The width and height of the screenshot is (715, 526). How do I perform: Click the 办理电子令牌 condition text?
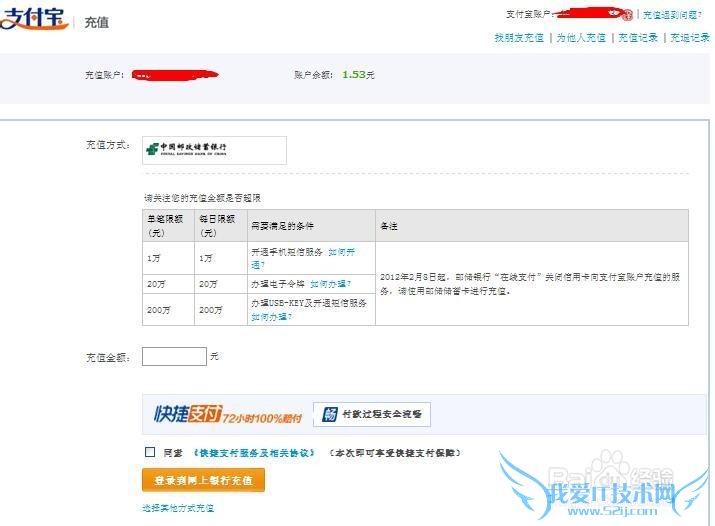278,284
